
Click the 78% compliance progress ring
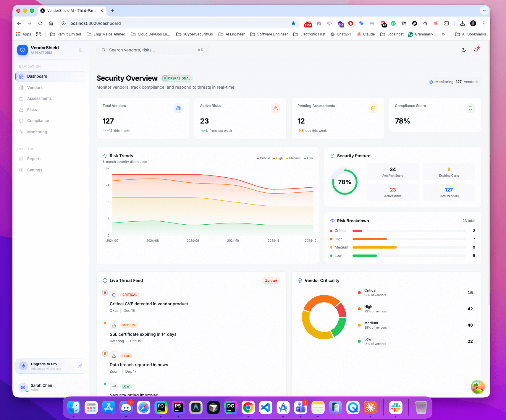point(345,182)
